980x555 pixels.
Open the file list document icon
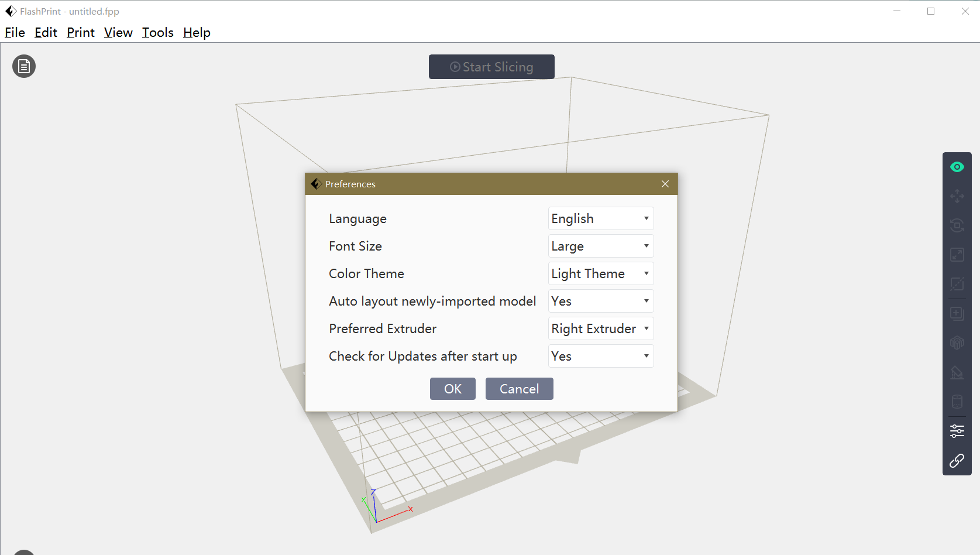[24, 66]
